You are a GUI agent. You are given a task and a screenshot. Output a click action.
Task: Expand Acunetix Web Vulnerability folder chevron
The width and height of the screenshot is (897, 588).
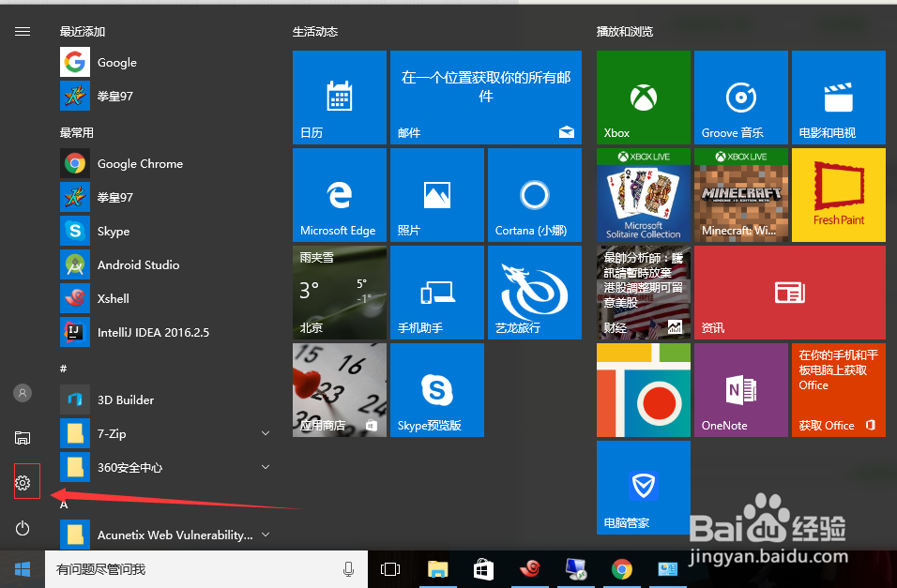coord(266,535)
